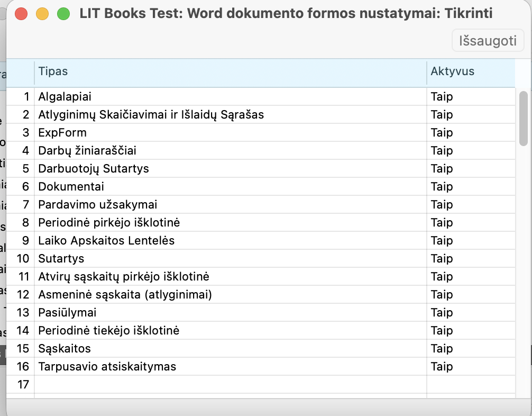Select Darbų žiniaraščiai entry
532x416 pixels.
231,151
